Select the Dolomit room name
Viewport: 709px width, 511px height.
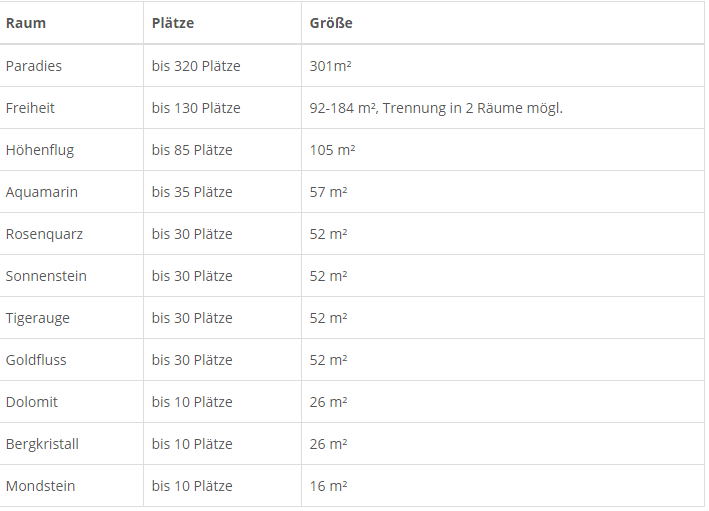(32, 402)
